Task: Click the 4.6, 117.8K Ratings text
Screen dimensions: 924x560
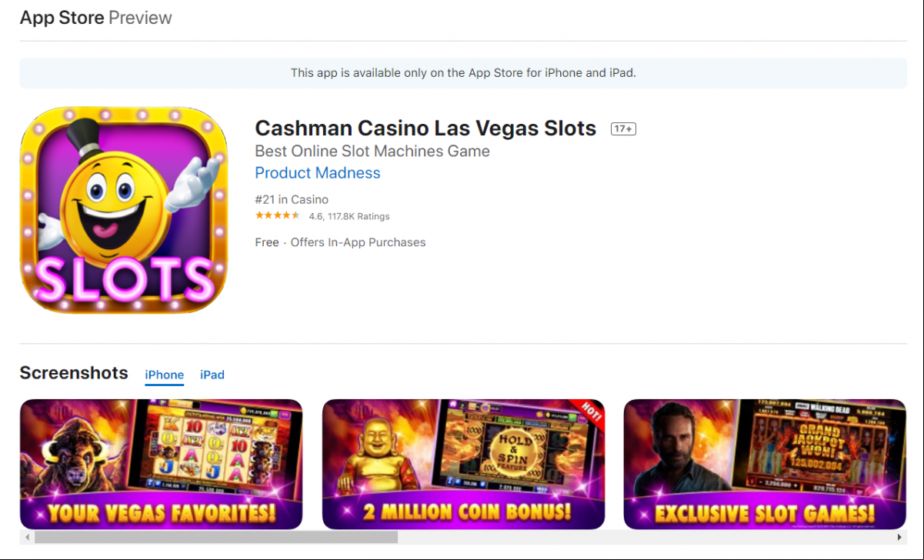Action: (349, 217)
